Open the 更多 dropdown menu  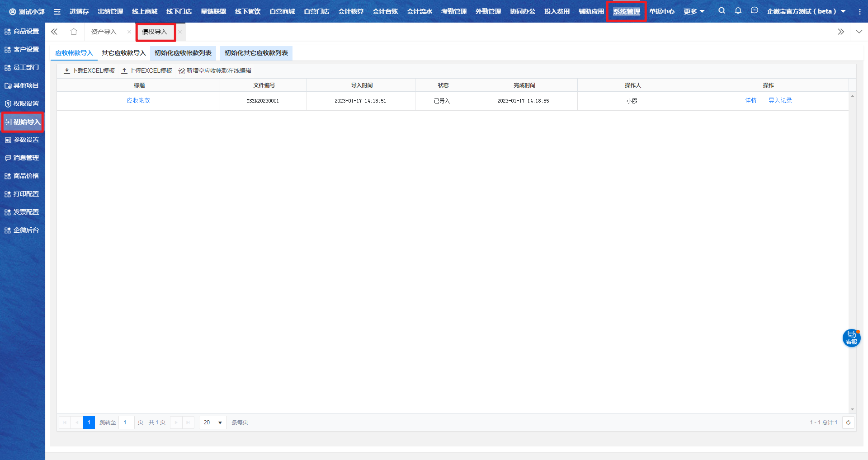693,12
